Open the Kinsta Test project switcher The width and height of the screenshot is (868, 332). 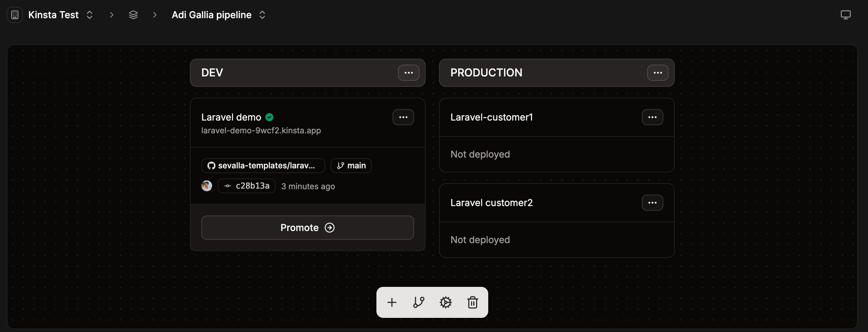pos(89,15)
